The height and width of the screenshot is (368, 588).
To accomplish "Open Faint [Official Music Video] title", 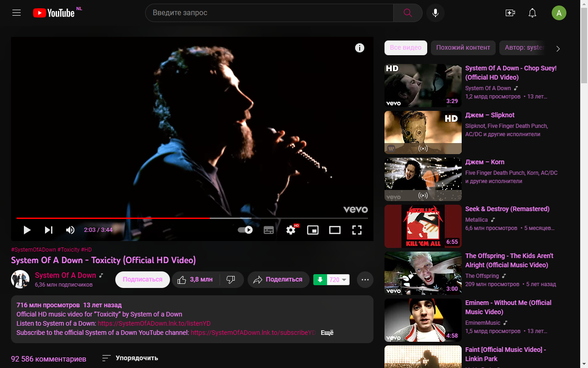I will point(506,354).
